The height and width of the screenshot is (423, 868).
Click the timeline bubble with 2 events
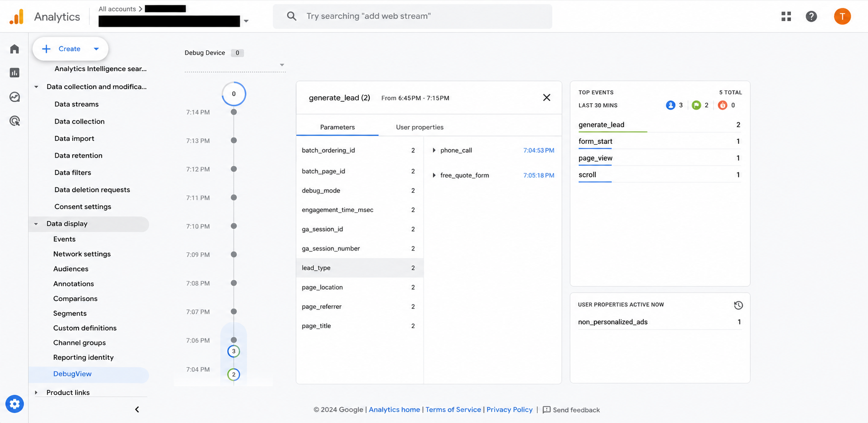[x=234, y=375]
